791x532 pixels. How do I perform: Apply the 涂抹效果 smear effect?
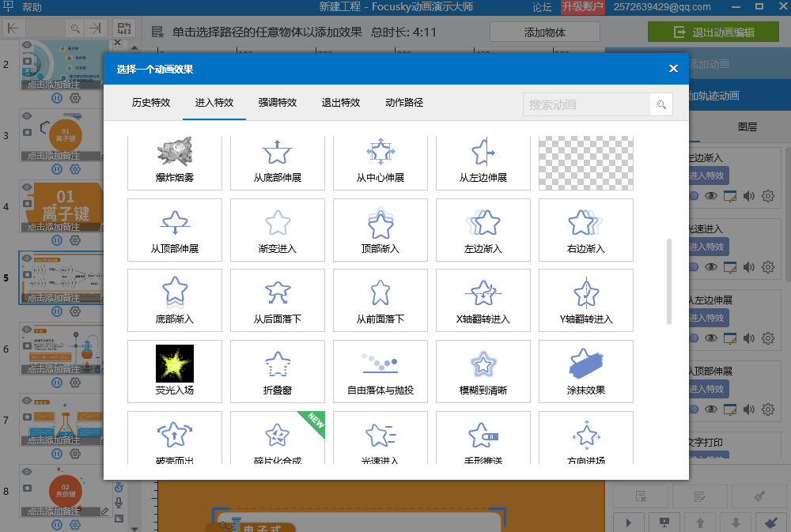[586, 372]
